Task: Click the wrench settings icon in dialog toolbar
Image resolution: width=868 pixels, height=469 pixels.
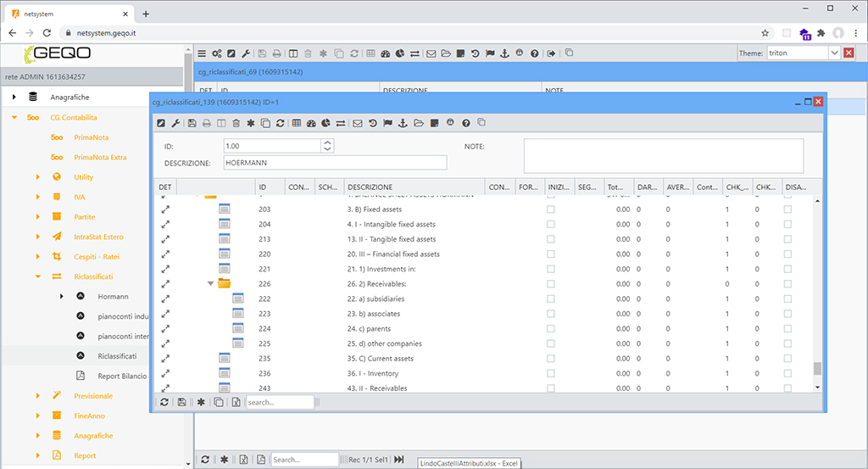Action: [176, 123]
